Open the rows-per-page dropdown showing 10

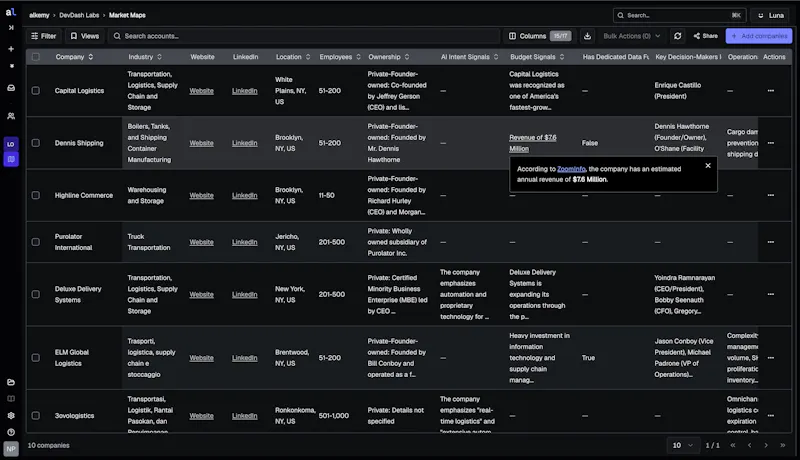683,445
